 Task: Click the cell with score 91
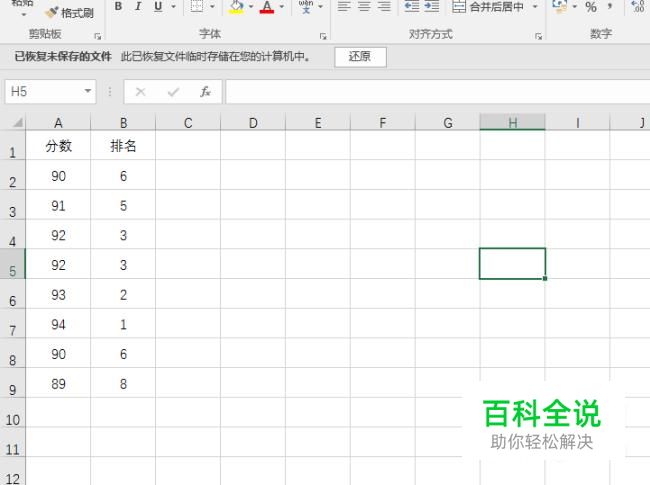(x=58, y=205)
